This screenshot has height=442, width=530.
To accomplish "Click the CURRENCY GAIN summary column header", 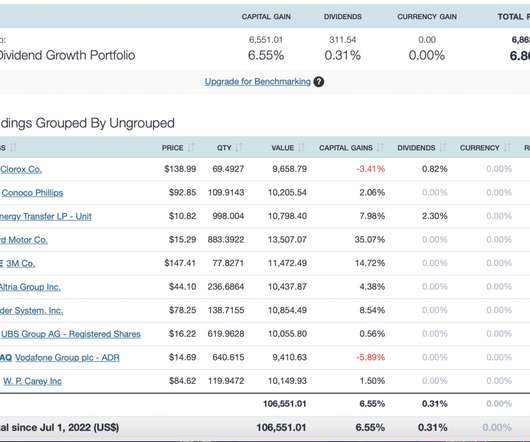I will point(427,17).
